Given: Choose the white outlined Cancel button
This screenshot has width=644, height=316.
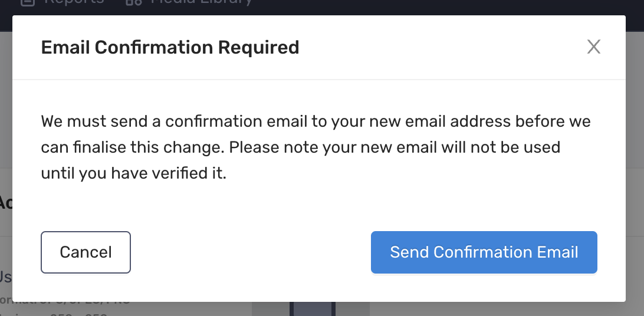Looking at the screenshot, I should [x=86, y=252].
